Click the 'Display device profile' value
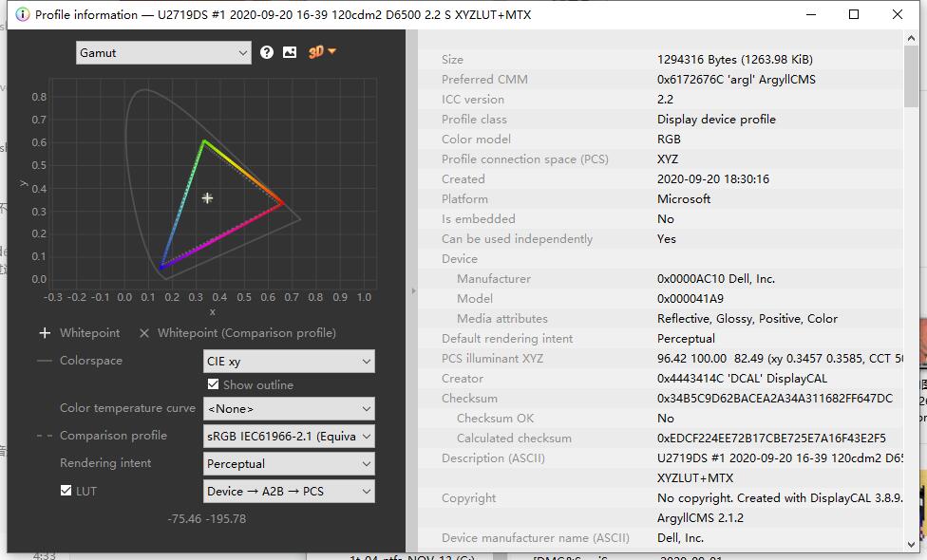Image resolution: width=927 pixels, height=560 pixels. (716, 120)
